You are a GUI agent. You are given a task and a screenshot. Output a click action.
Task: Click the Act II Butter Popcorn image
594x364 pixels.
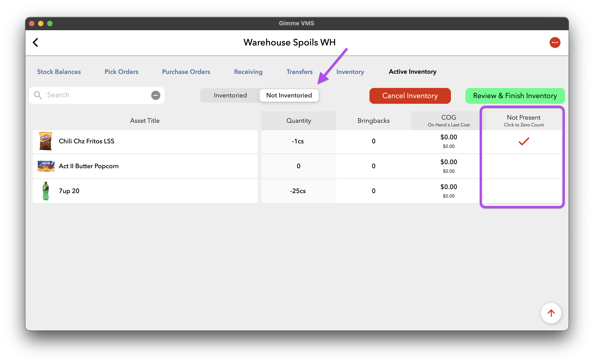point(46,166)
